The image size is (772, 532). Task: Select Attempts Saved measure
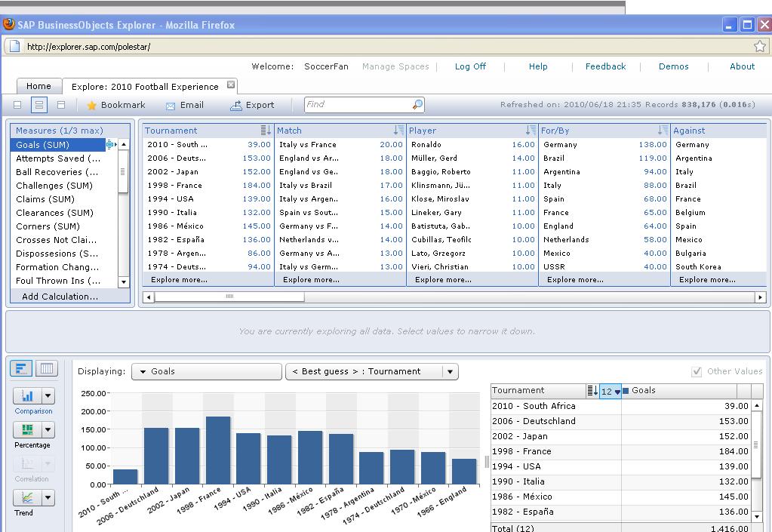click(58, 158)
